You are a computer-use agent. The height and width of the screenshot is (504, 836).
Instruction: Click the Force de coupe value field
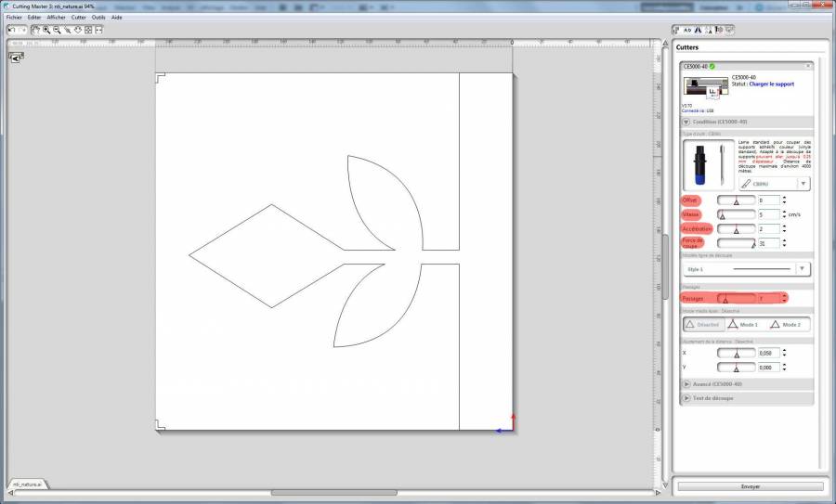click(x=767, y=243)
